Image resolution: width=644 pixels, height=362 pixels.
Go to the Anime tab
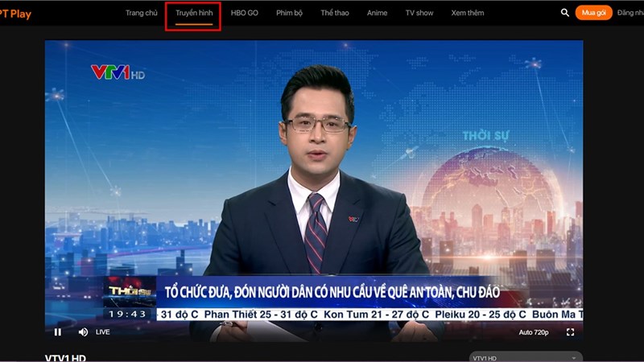(377, 13)
